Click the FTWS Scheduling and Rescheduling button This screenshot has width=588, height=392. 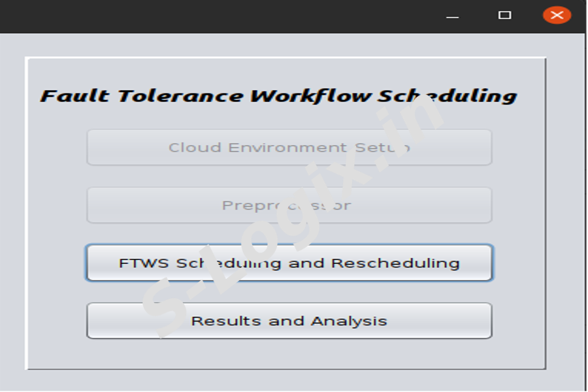coord(289,263)
